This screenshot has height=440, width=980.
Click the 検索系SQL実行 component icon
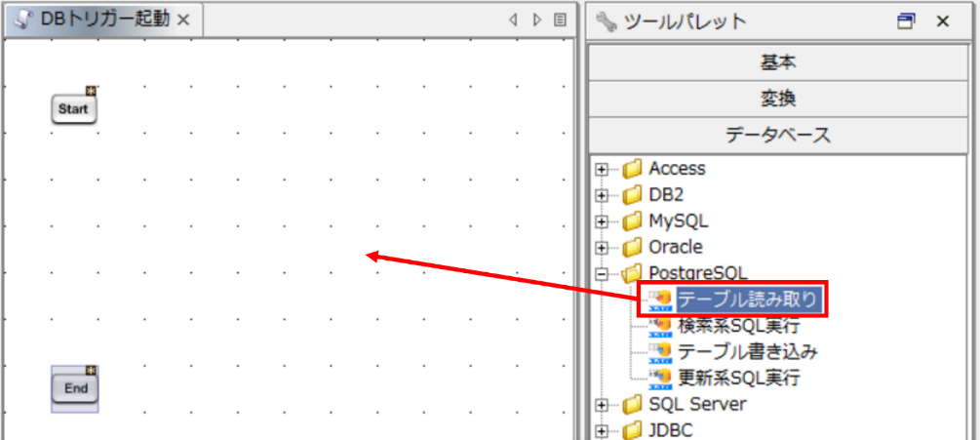(660, 326)
